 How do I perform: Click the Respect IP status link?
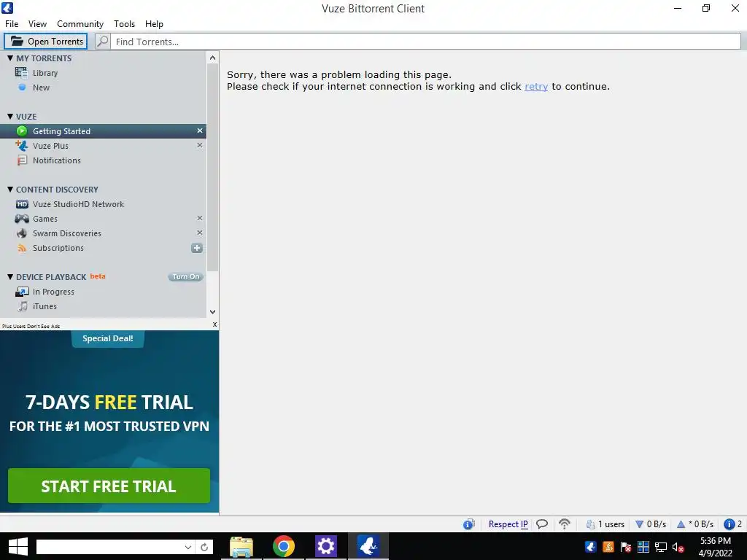pyautogui.click(x=508, y=524)
